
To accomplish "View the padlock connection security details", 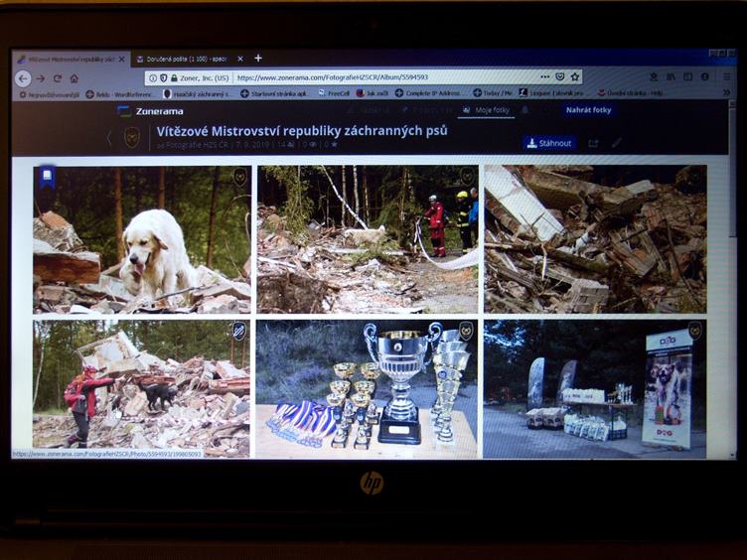I will [x=174, y=77].
